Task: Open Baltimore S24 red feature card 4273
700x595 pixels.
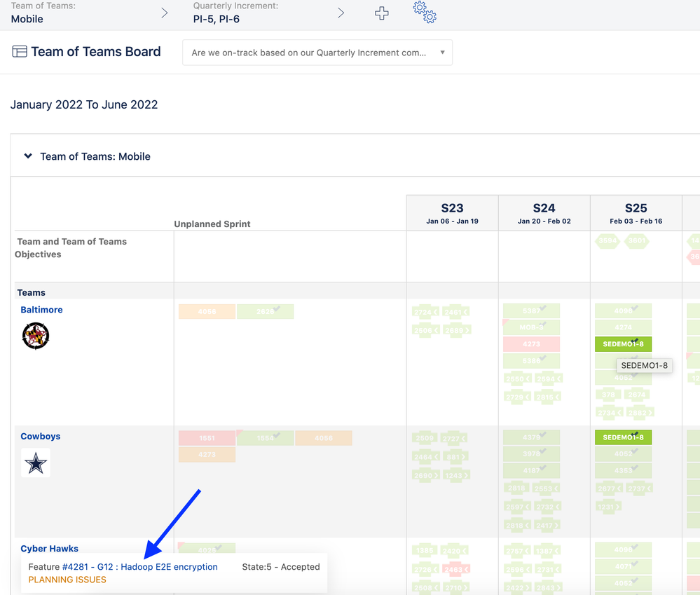Action: coord(531,344)
